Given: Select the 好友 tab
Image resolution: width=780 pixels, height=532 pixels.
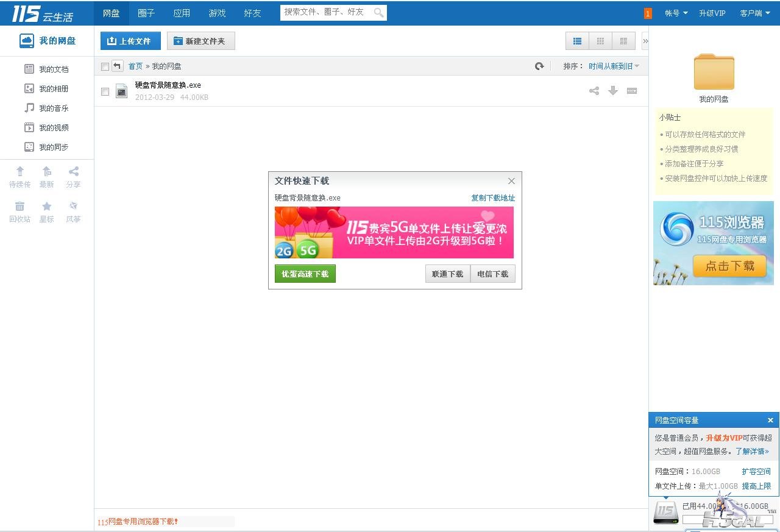Looking at the screenshot, I should [252, 13].
